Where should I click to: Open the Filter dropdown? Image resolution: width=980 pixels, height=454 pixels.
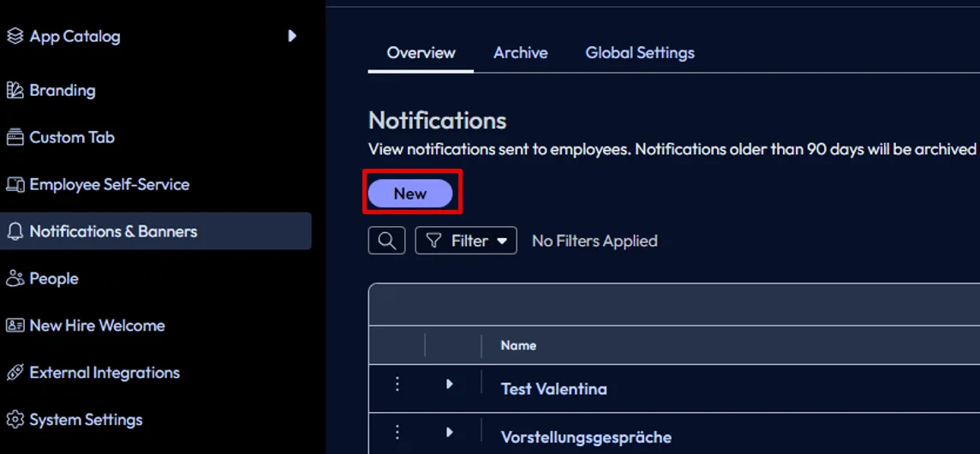click(x=466, y=241)
